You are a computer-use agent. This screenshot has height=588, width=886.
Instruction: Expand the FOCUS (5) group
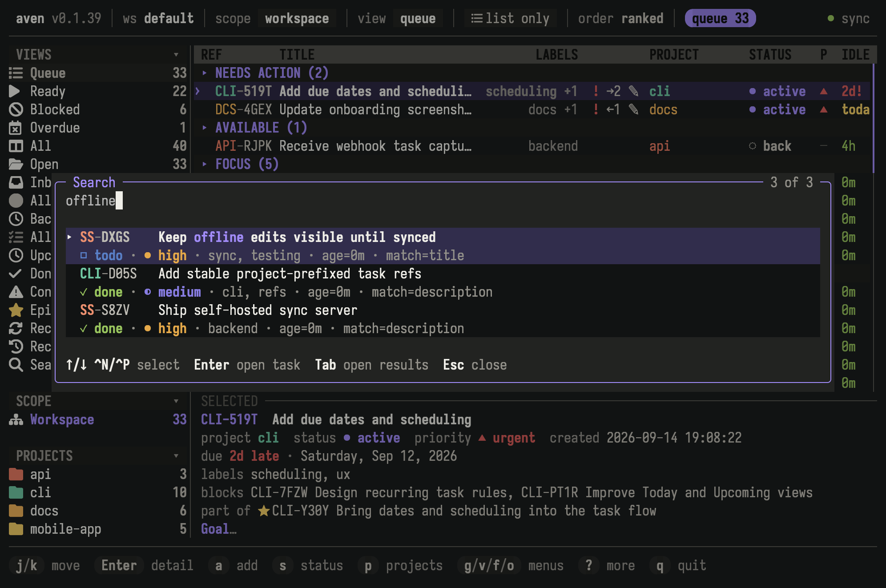(x=204, y=164)
